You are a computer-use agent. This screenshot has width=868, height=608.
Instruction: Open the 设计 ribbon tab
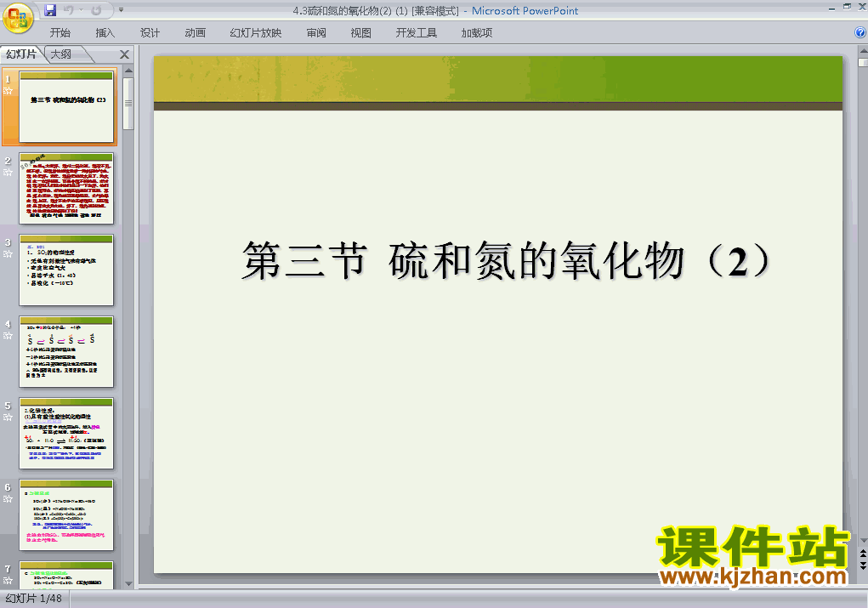pyautogui.click(x=150, y=32)
